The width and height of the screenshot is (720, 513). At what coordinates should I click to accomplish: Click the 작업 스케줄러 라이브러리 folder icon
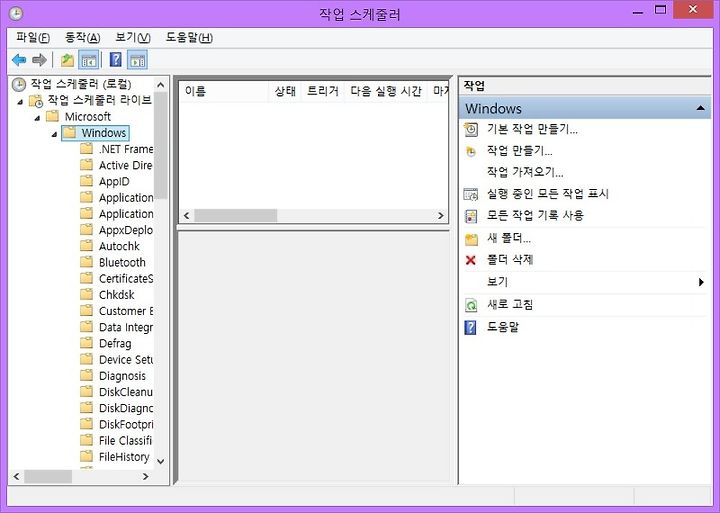pos(36,101)
